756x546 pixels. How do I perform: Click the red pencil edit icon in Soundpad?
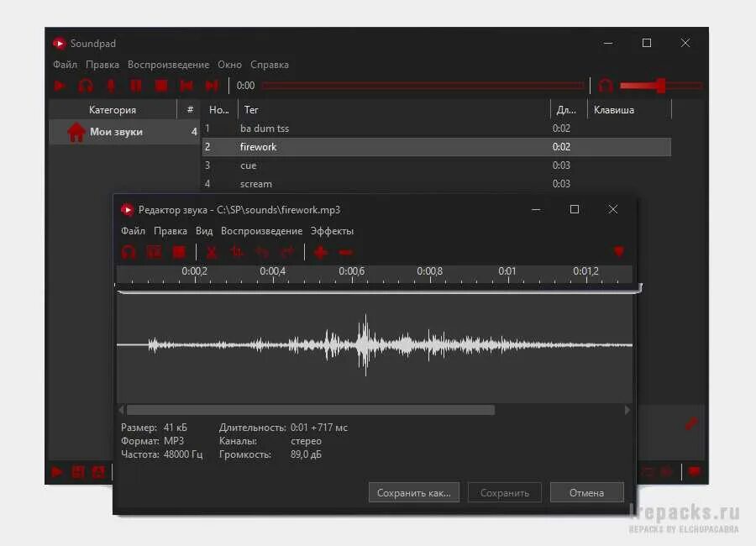[691, 424]
